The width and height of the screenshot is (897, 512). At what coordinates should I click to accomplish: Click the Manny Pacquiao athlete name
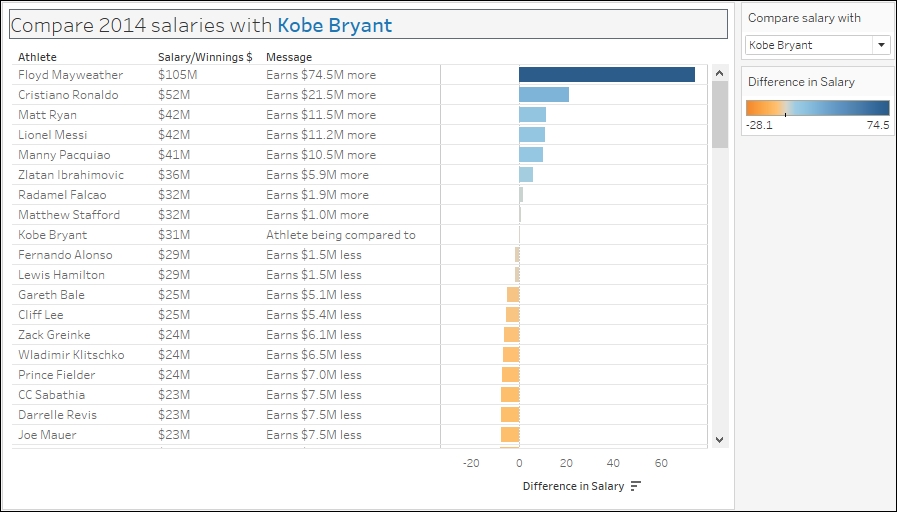click(x=64, y=155)
